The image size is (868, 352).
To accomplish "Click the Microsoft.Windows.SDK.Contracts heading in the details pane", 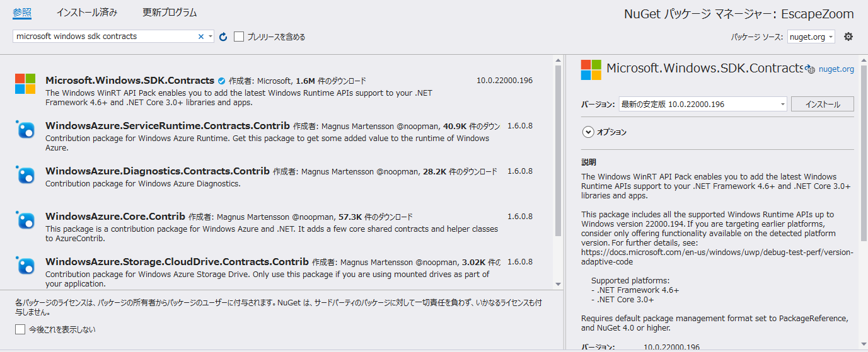I will pyautogui.click(x=705, y=68).
